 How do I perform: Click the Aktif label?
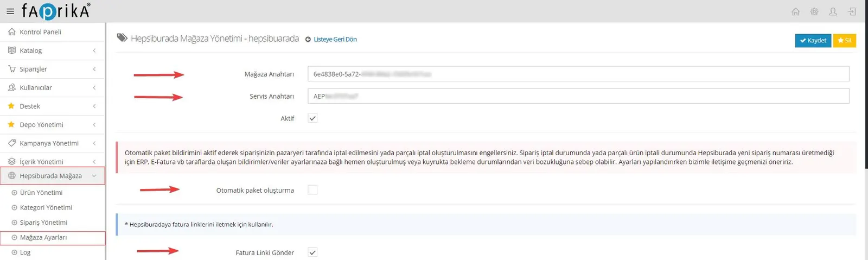[x=288, y=118]
